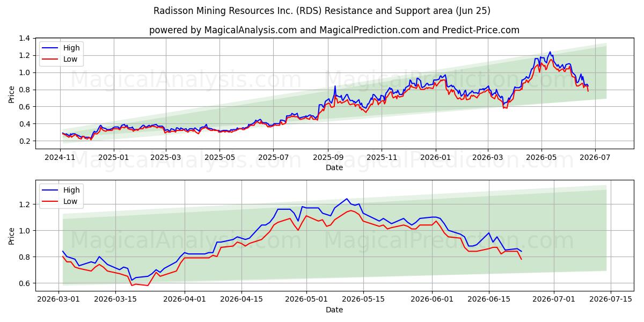Click the 2025-09 tick label on top chart
The image size is (644, 322).
[x=327, y=158]
